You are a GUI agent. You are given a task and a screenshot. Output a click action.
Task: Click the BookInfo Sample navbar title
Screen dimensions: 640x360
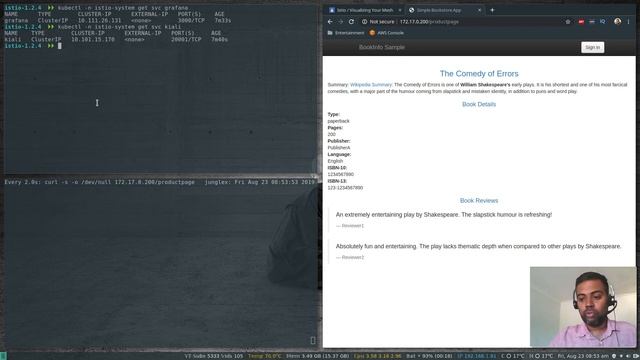(382, 47)
